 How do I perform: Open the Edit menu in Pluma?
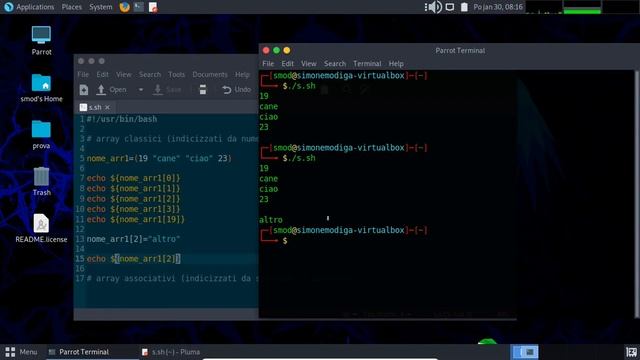[x=102, y=74]
